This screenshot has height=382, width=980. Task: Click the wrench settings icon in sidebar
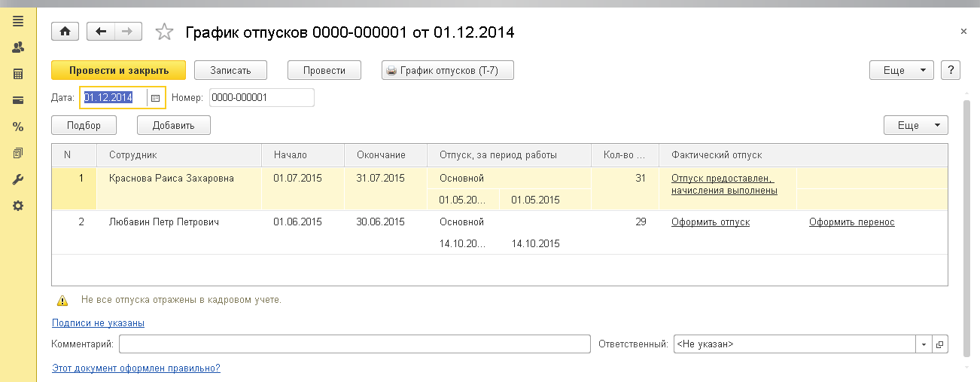[x=18, y=179]
